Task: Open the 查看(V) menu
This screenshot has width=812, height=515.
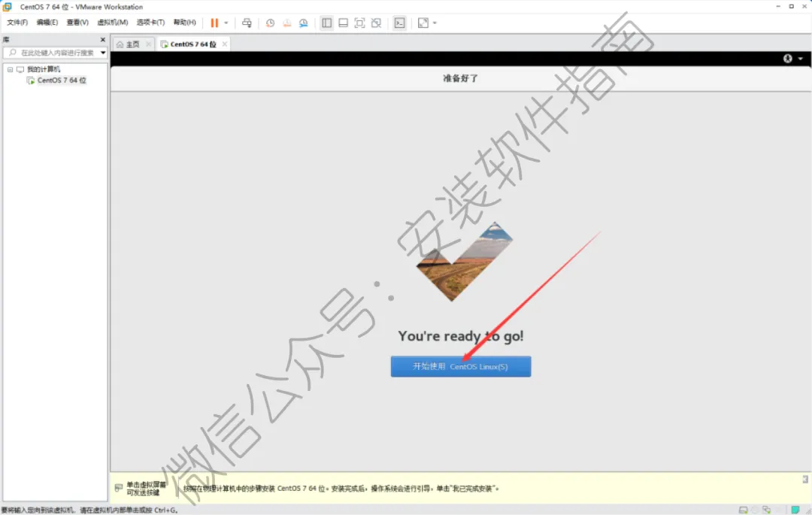Action: 77,23
